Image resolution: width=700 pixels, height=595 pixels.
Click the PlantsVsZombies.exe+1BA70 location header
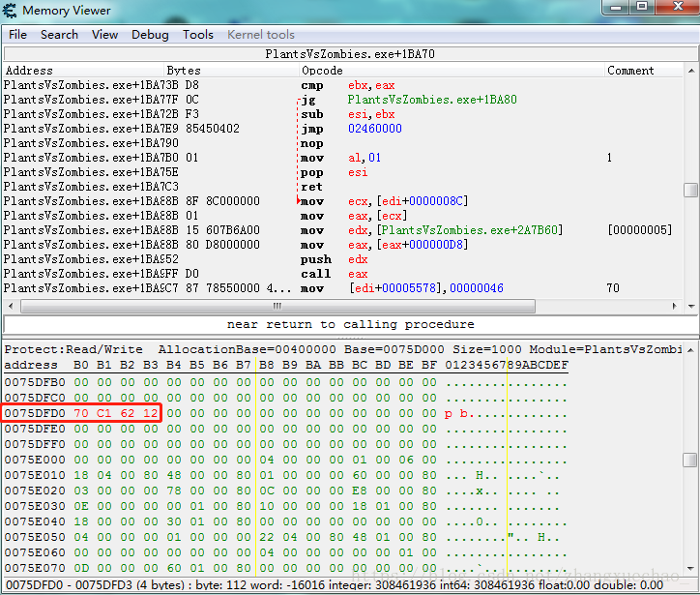coord(350,54)
